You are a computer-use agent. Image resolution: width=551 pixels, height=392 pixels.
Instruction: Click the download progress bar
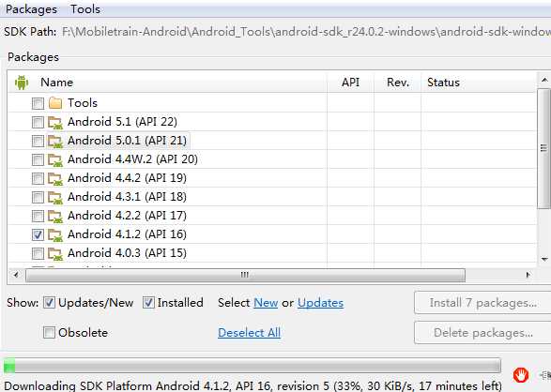tap(252, 366)
